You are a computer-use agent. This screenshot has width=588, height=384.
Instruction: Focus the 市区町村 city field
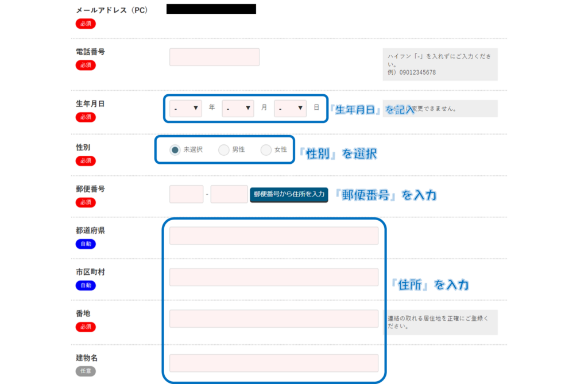[x=273, y=277]
